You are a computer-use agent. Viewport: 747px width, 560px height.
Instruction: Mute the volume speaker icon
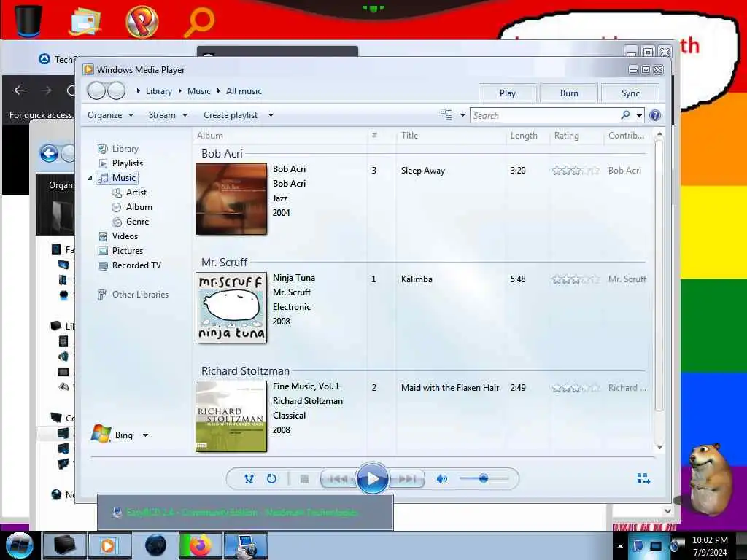point(441,478)
